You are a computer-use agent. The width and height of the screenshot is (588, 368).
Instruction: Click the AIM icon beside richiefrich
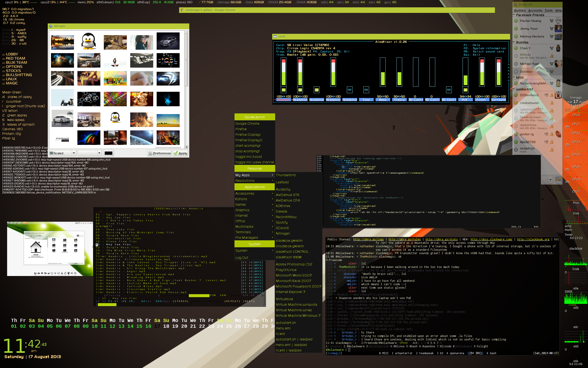tap(551, 150)
